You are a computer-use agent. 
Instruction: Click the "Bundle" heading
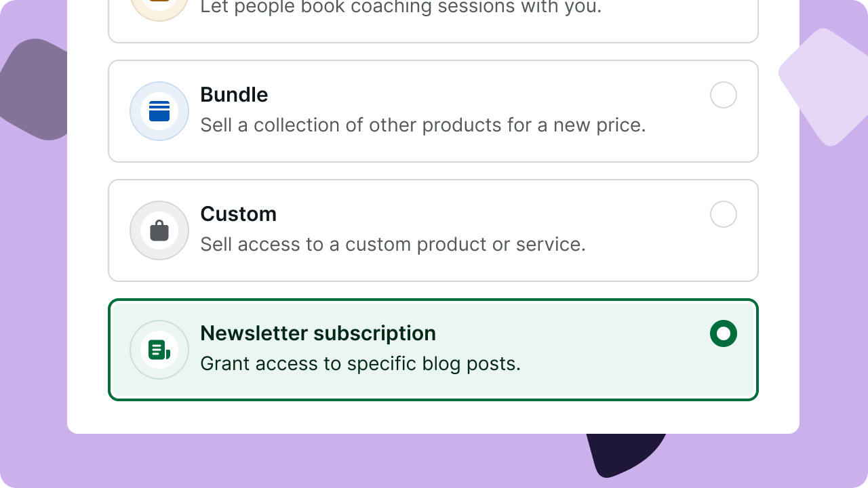(x=234, y=95)
